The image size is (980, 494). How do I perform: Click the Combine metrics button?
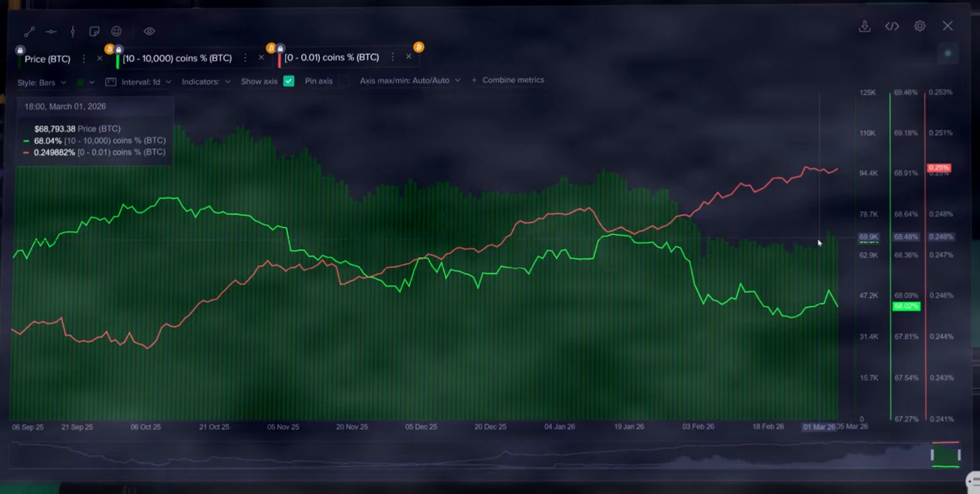pos(508,80)
